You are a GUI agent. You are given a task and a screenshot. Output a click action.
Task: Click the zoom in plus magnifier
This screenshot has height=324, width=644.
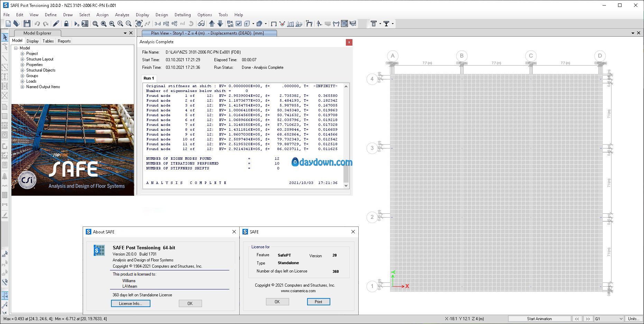point(120,24)
